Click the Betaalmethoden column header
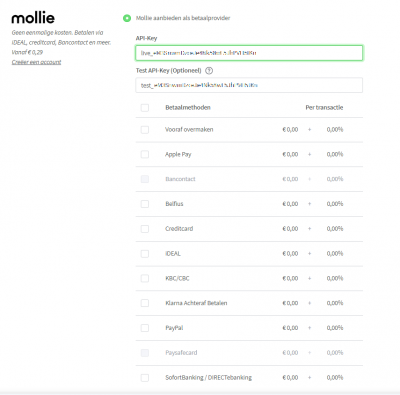 click(188, 108)
